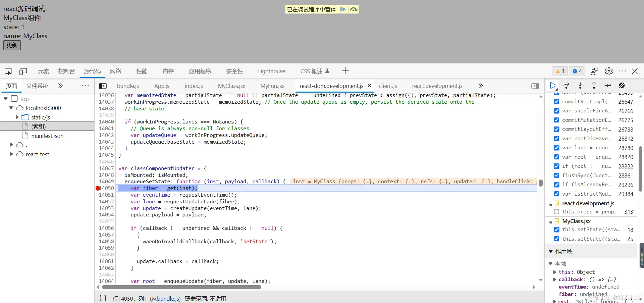The width and height of the screenshot is (644, 303).
Task: Uncheck commitMutationE breakpoint 26775
Action: (556, 120)
